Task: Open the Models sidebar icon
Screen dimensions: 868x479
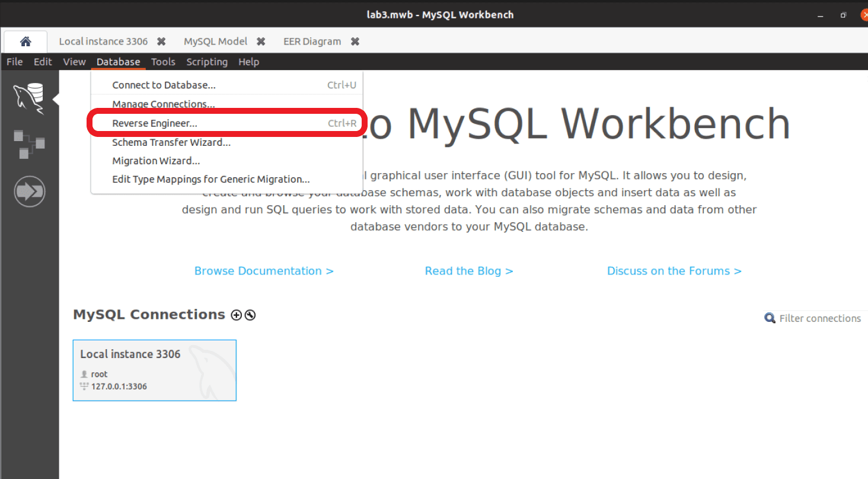Action: pos(29,145)
